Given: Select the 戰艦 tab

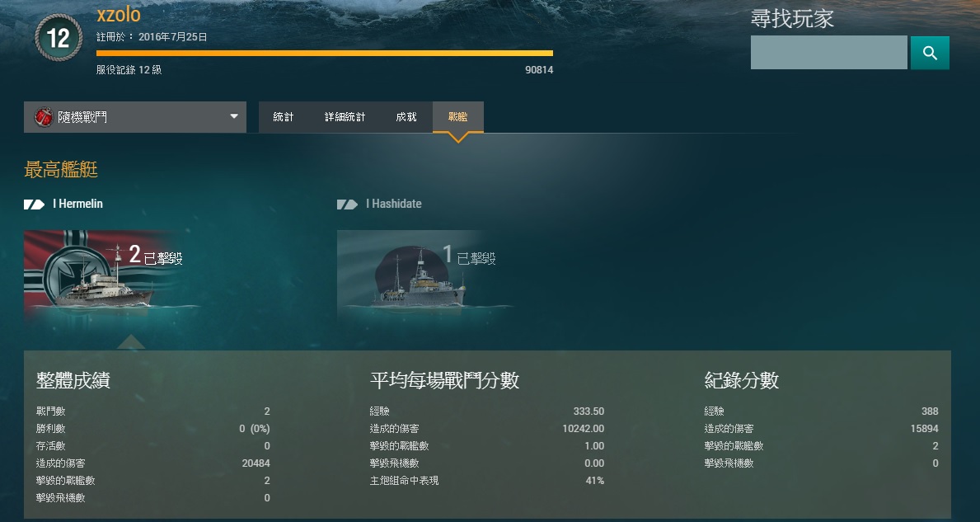Looking at the screenshot, I should coord(457,117).
